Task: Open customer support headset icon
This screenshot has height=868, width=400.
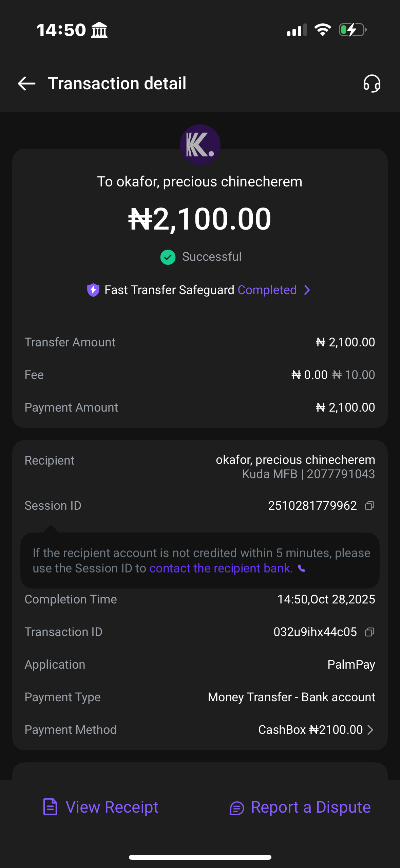Action: click(372, 84)
